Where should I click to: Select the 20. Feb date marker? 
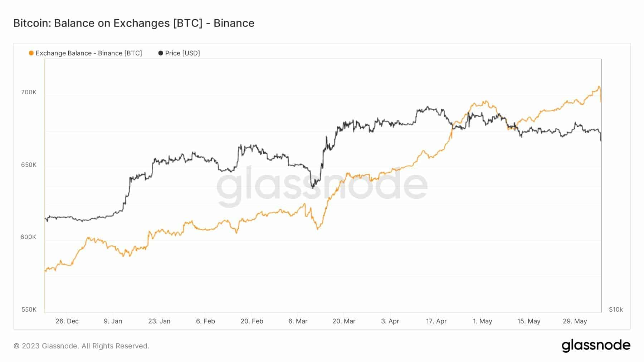click(x=252, y=321)
